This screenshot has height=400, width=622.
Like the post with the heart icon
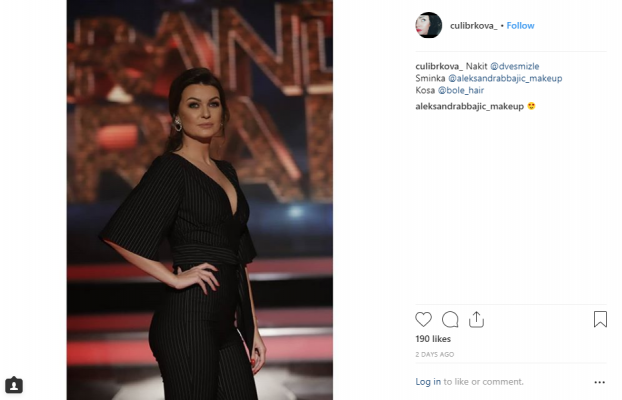pyautogui.click(x=423, y=319)
